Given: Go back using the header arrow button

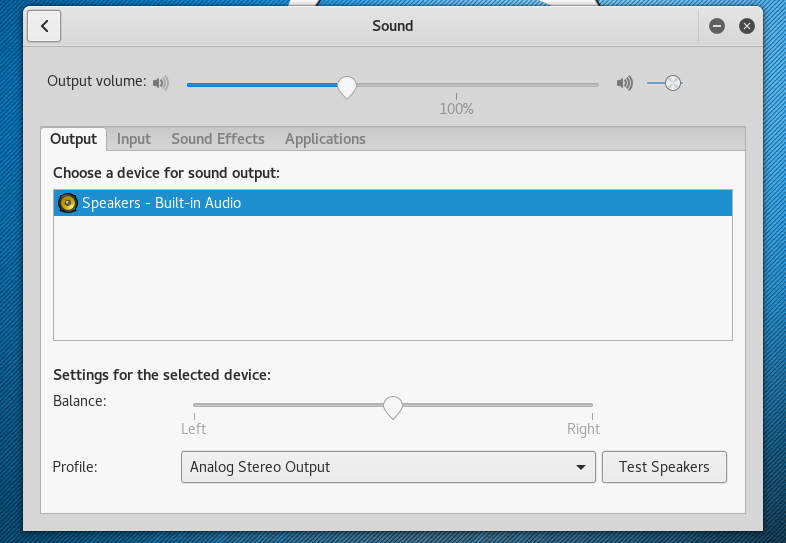Looking at the screenshot, I should (x=45, y=26).
